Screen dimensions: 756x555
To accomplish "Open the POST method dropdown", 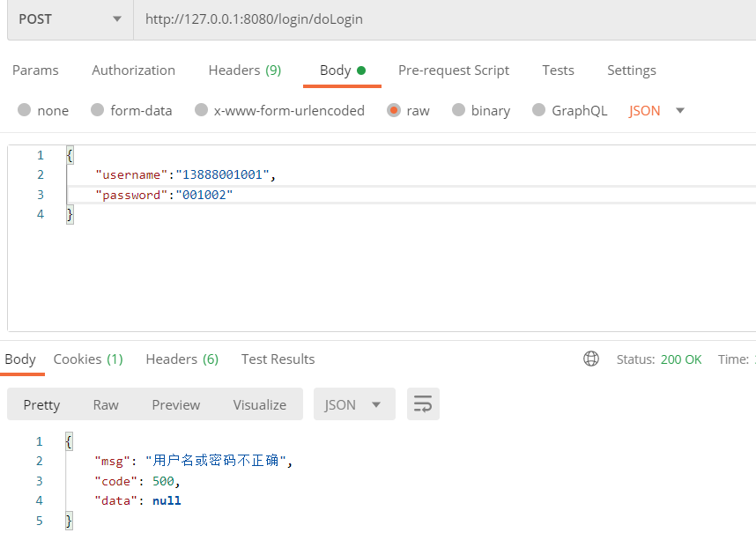I will (70, 19).
